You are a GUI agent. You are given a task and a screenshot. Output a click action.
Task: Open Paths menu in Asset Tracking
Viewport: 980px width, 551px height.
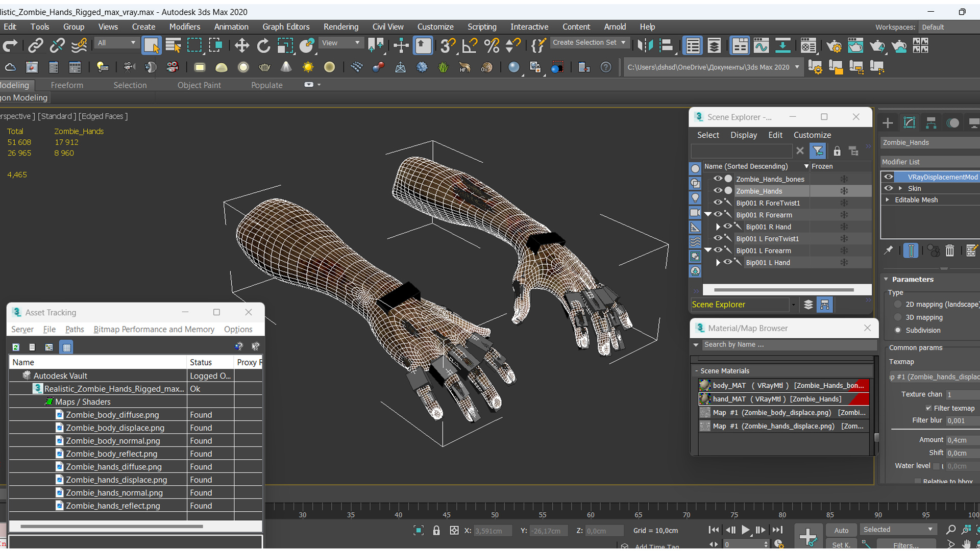pos(75,329)
